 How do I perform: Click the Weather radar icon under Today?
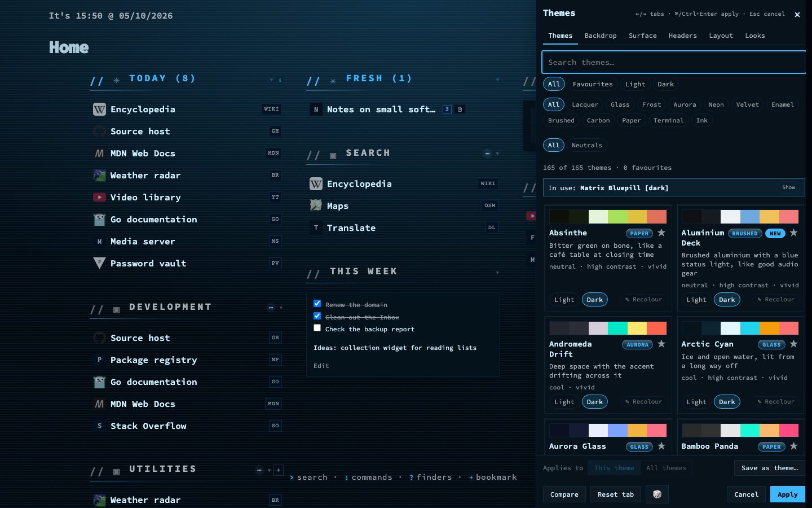tap(99, 175)
